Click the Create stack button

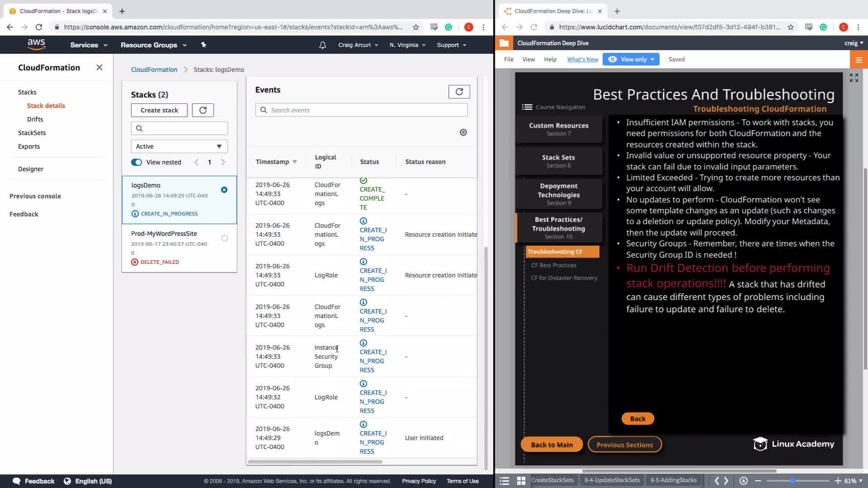[x=159, y=110]
